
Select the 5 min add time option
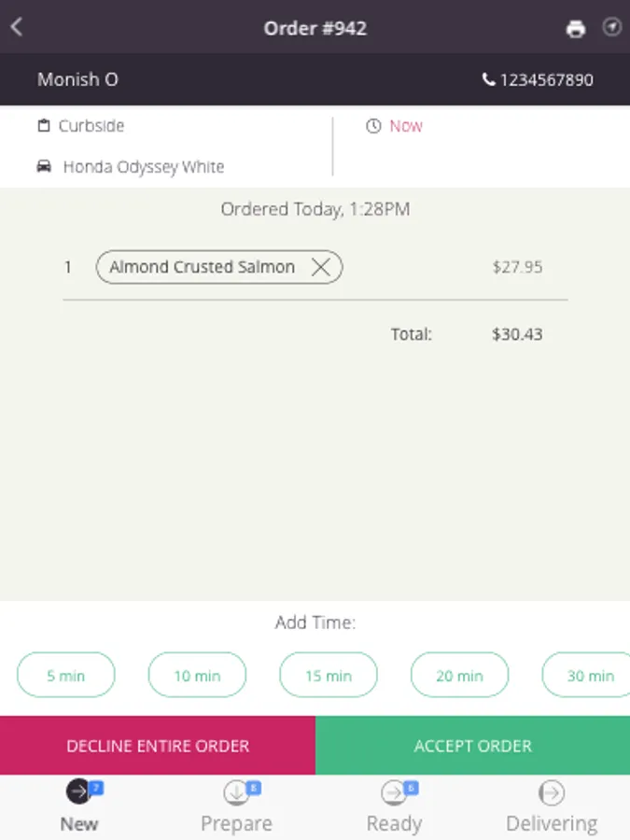tap(66, 676)
